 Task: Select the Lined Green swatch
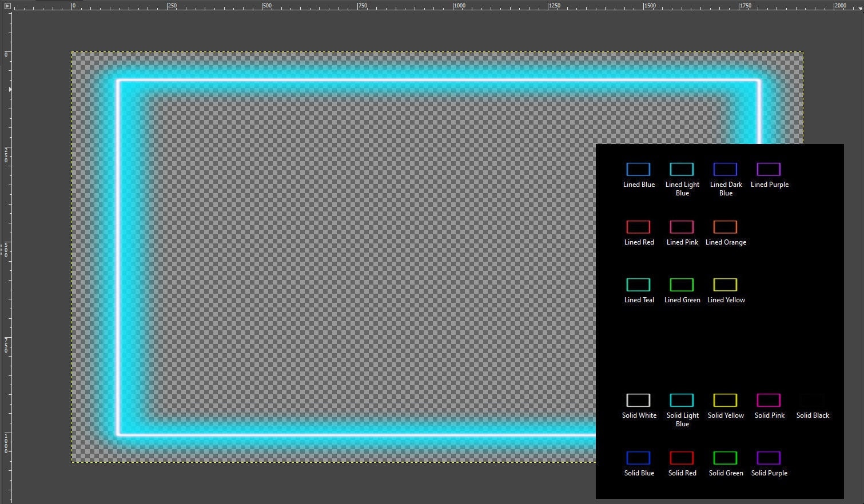tap(682, 285)
